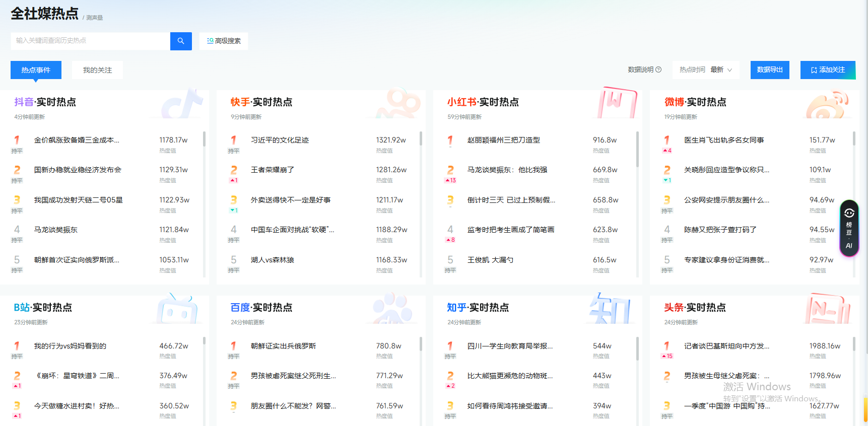Screen dimensions: 868x426
Task: Open 湖人vs森林狼 topic
Action: [x=273, y=260]
